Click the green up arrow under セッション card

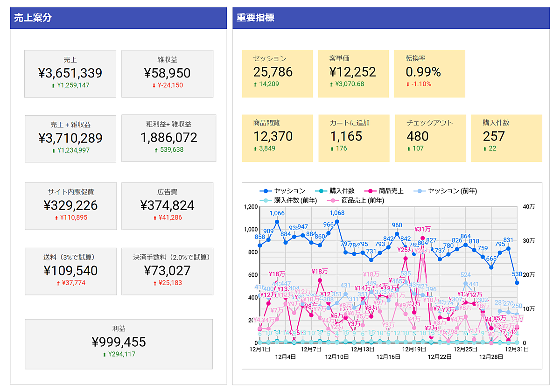(x=255, y=84)
